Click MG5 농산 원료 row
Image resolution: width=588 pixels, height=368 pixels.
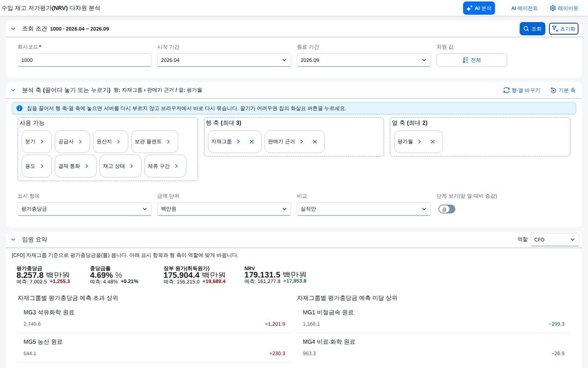[154, 347]
